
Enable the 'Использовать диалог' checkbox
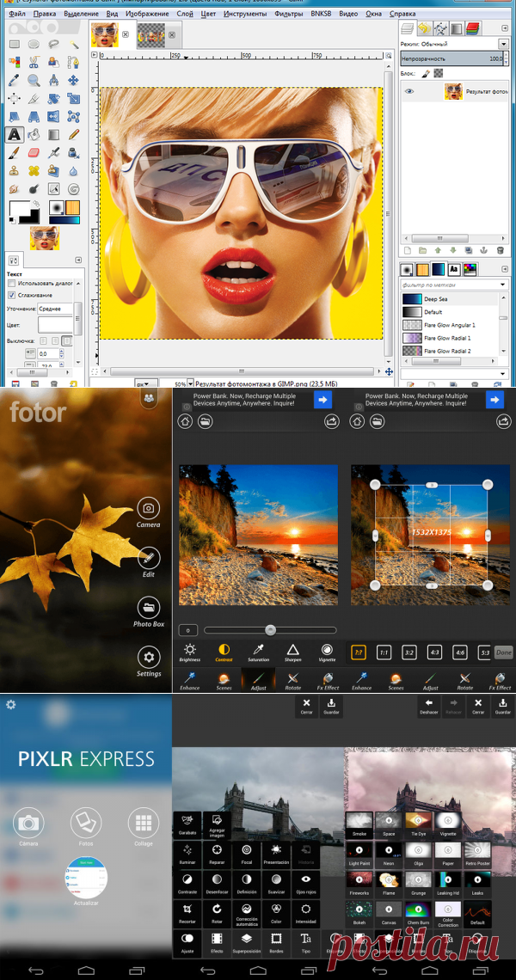point(11,283)
